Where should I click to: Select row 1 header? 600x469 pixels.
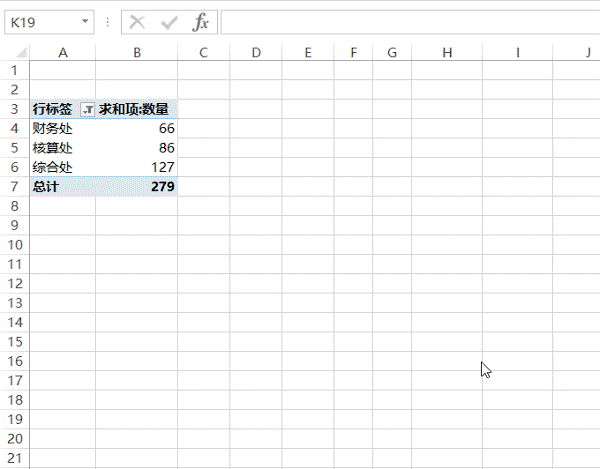(15, 70)
